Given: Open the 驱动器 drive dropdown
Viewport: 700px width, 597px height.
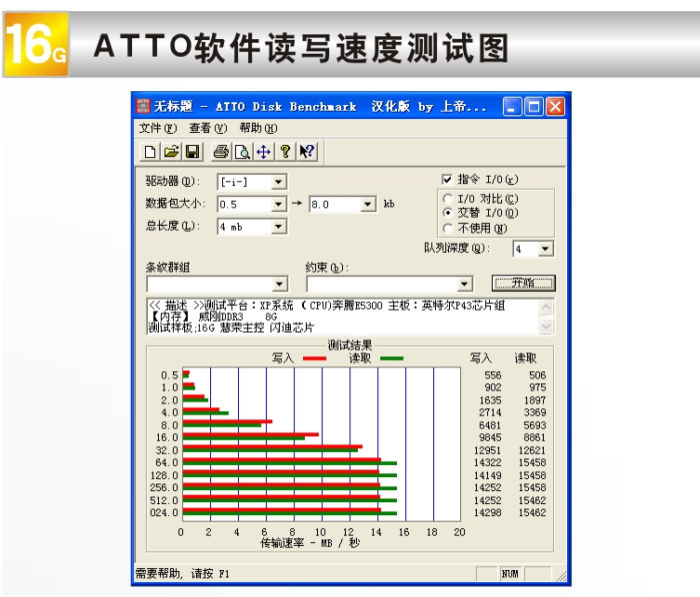Looking at the screenshot, I should click(x=278, y=181).
